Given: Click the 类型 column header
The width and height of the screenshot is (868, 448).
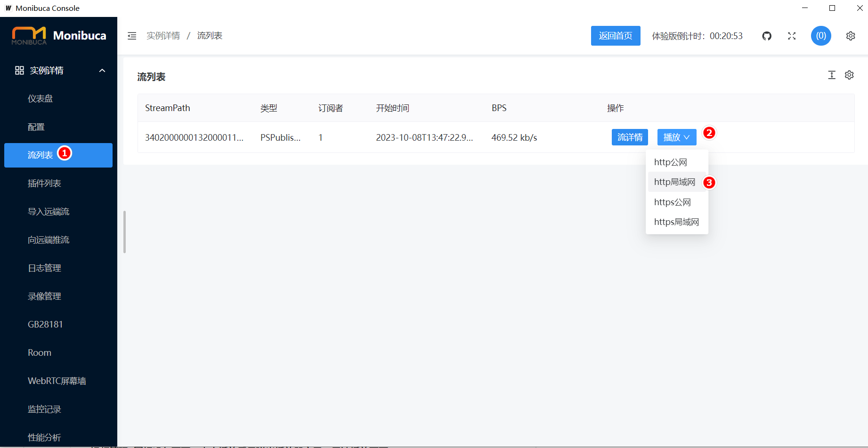Looking at the screenshot, I should (x=269, y=108).
